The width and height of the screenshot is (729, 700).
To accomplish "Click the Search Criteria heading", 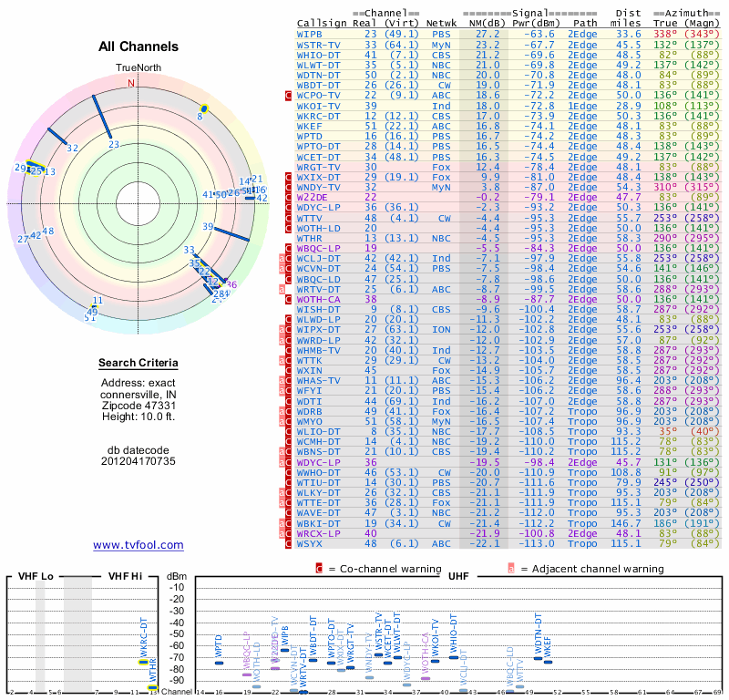I will pyautogui.click(x=139, y=363).
